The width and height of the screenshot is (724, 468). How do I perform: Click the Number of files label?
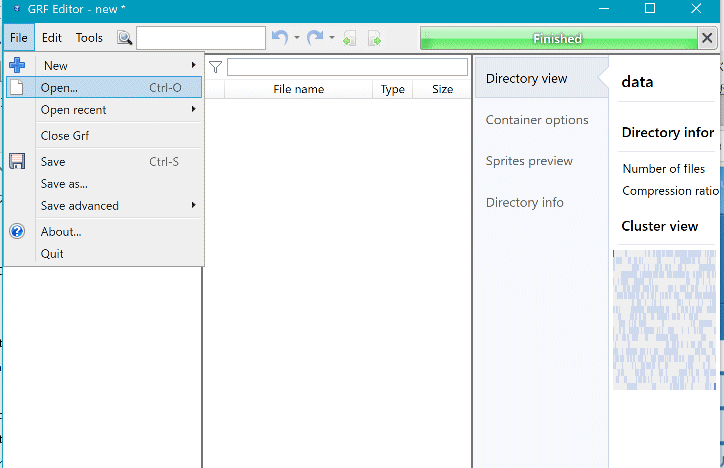tap(664, 168)
